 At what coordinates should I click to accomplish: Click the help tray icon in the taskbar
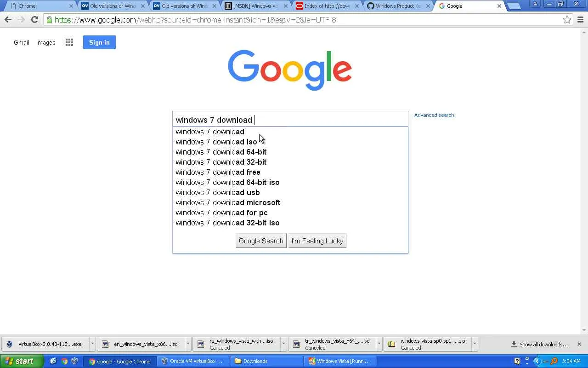tap(517, 361)
